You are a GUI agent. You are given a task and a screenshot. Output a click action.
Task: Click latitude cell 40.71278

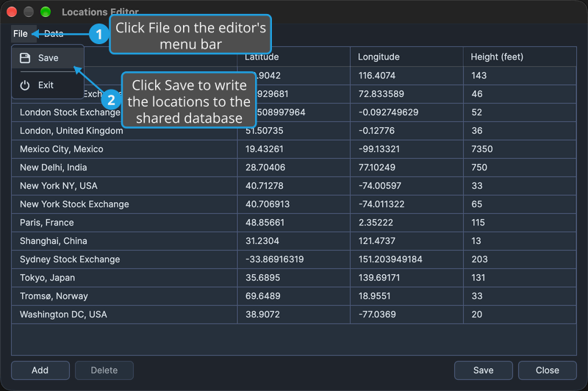293,185
